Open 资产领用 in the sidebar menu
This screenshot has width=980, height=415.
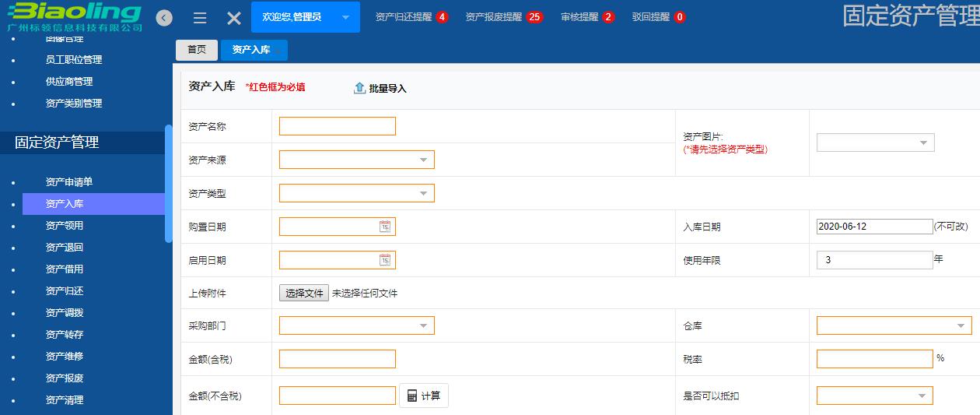65,226
